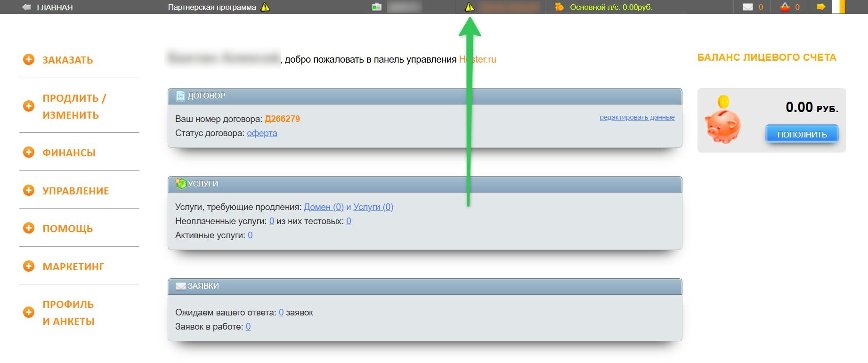Open the messages envelope icon in top bar

pyautogui.click(x=748, y=7)
